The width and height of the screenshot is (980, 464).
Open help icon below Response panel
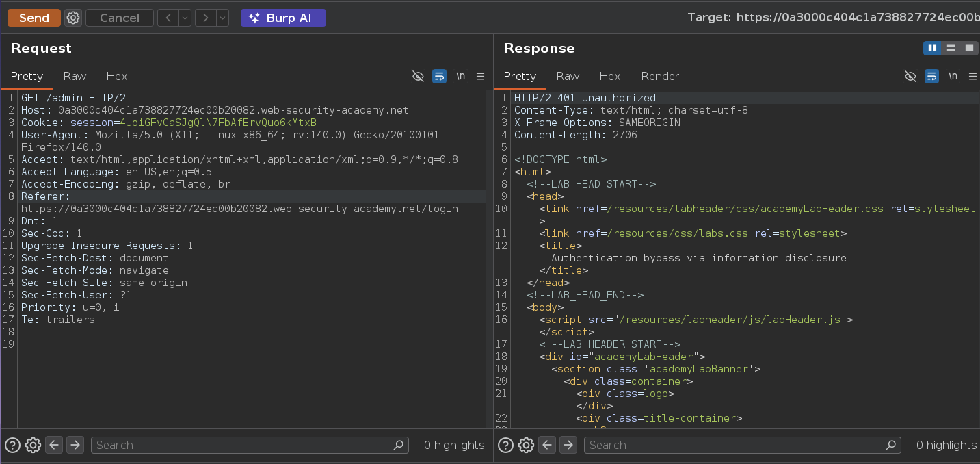505,445
